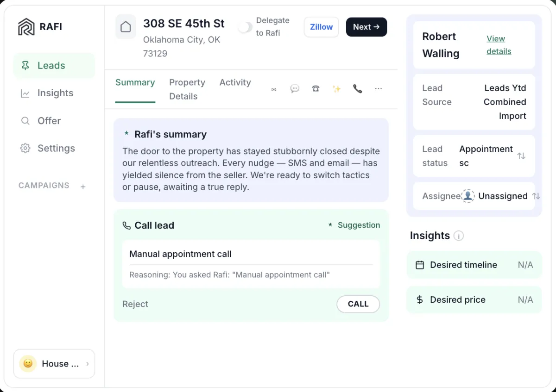The image size is (556, 392).
Task: Click the email envelope icon
Action: 274,89
